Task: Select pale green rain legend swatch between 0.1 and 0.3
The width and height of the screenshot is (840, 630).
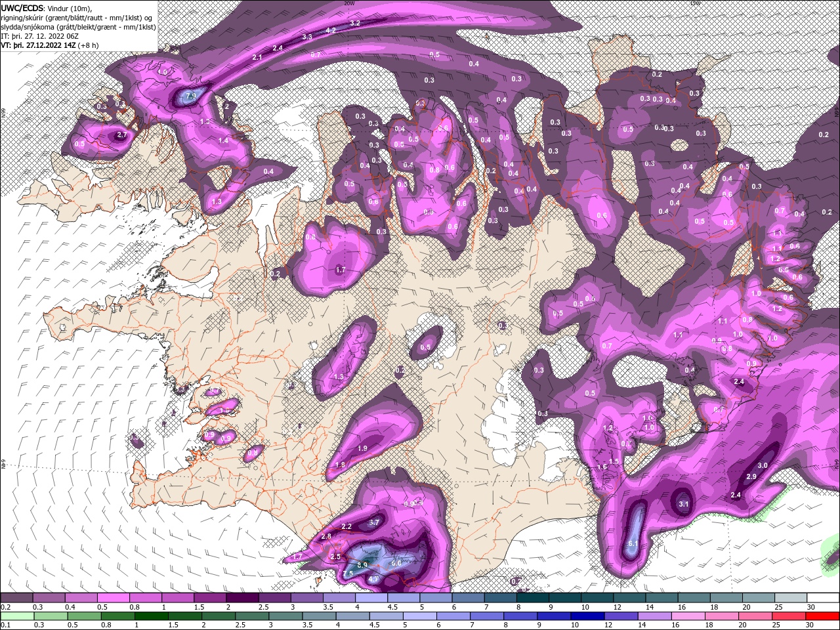Action: tap(16, 616)
